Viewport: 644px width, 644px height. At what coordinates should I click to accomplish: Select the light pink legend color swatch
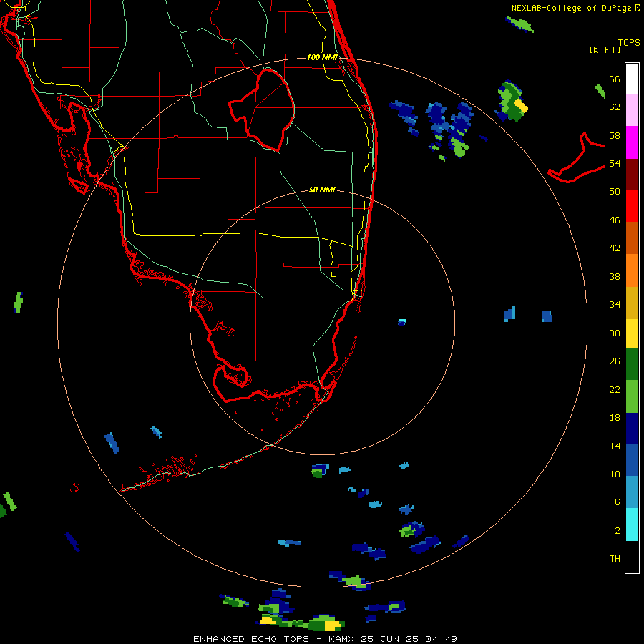click(632, 109)
